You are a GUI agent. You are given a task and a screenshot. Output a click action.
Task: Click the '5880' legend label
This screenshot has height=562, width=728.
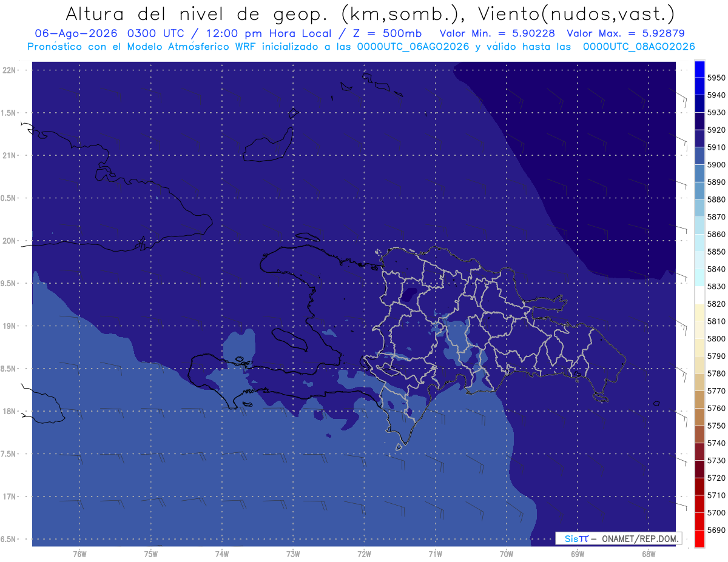pos(716,199)
